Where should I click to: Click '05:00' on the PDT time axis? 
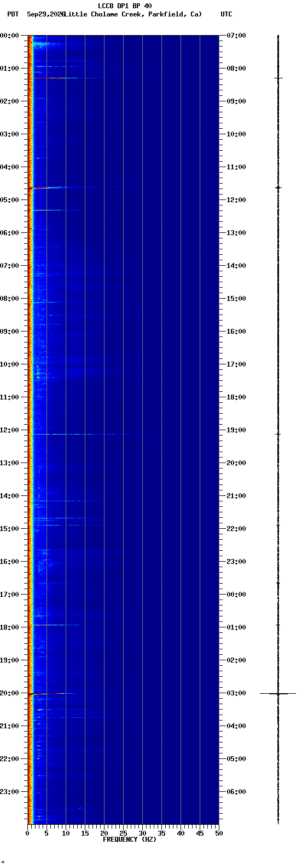pos(10,200)
